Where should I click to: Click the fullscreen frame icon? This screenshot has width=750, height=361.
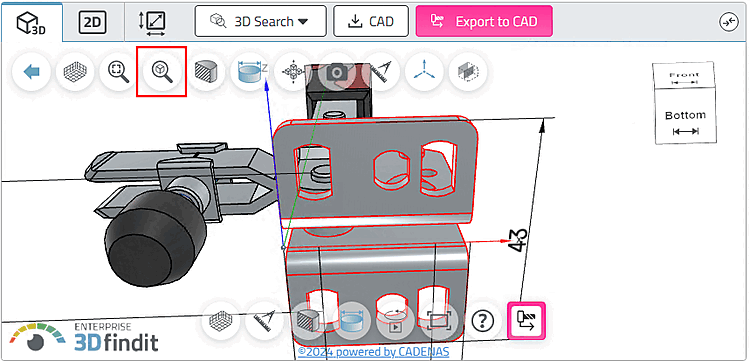(439, 321)
